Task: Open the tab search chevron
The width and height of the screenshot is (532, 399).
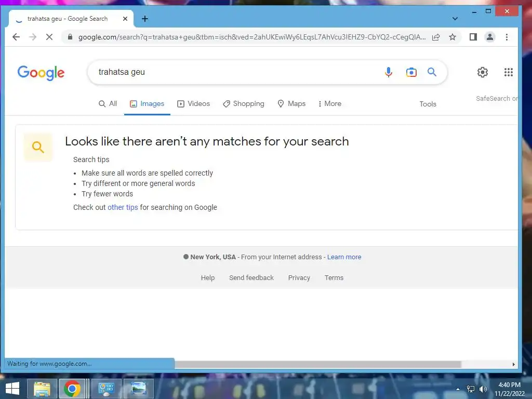Action: [x=455, y=19]
